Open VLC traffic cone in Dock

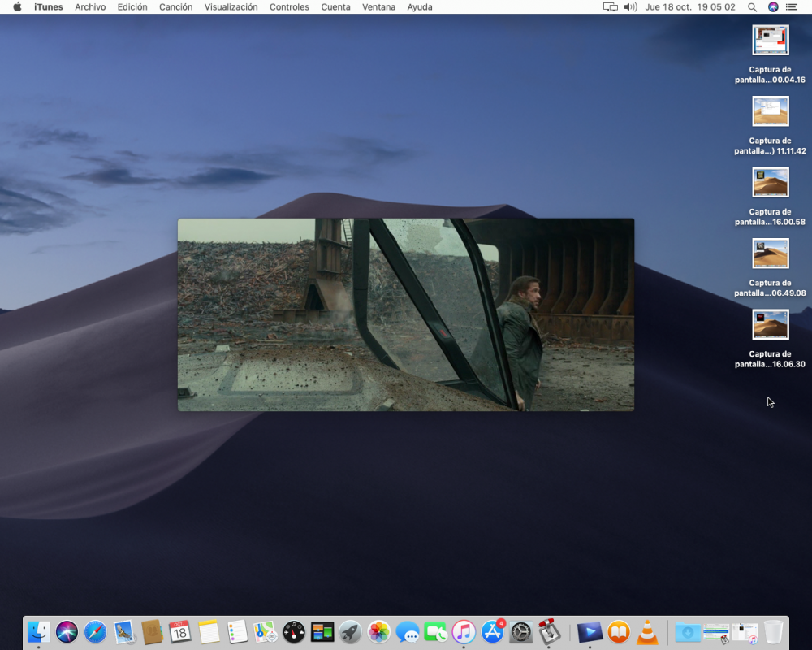(x=647, y=632)
